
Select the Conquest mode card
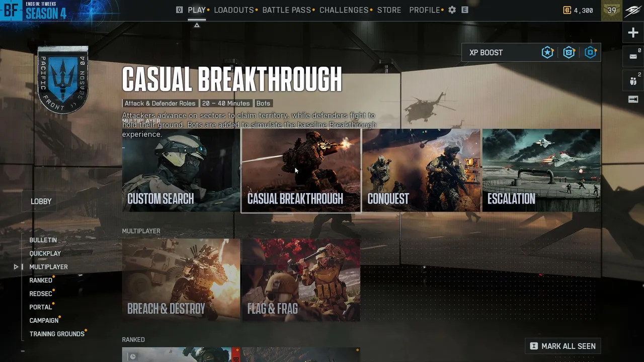pyautogui.click(x=421, y=170)
